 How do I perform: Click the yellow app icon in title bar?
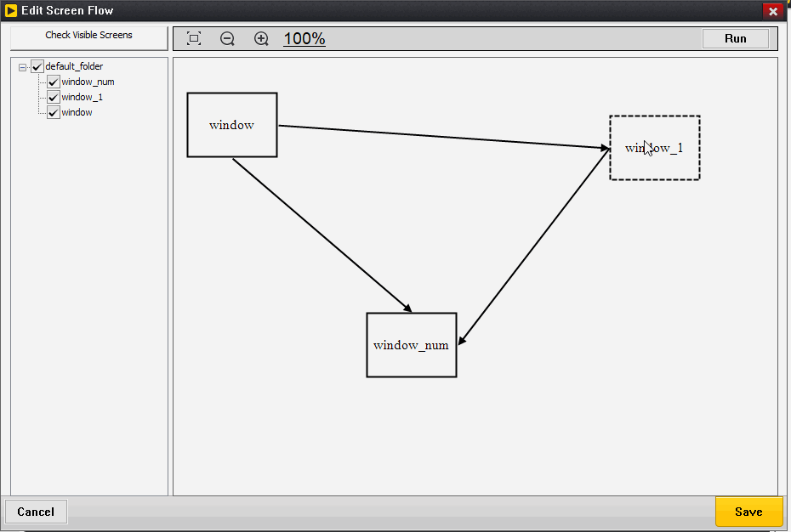[10, 10]
